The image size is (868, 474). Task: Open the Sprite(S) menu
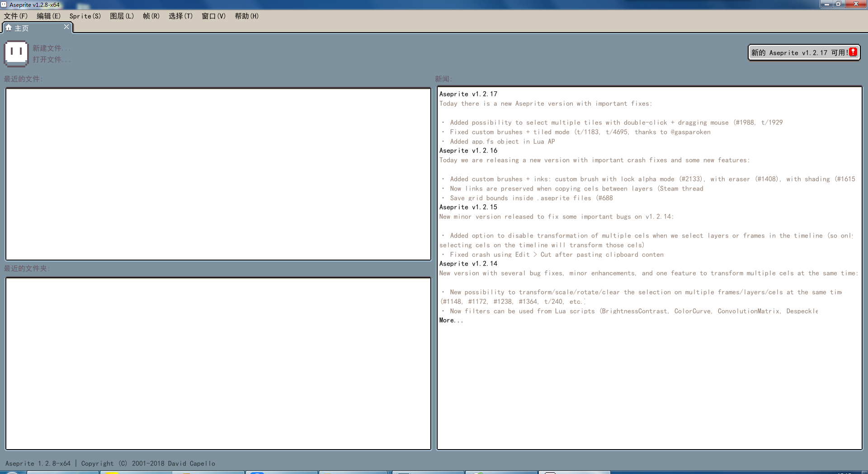(x=85, y=16)
